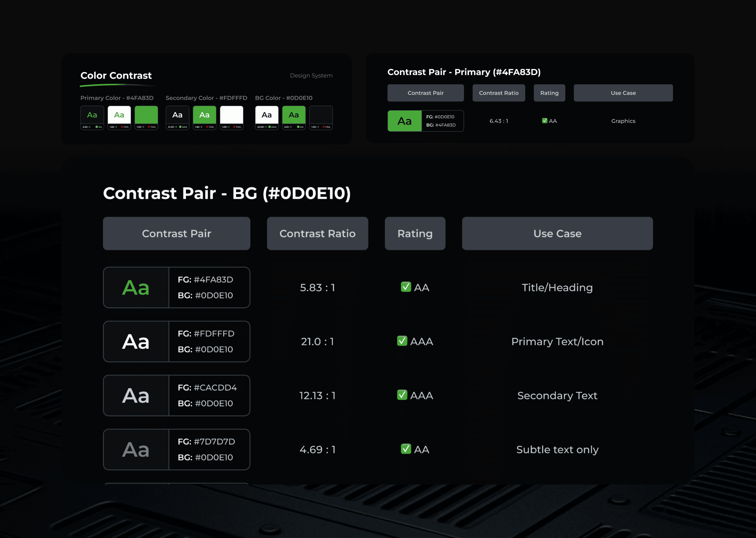Toggle the AAA checkmark in the 21.0 : 1 row
Screen dimensions: 756x538
pos(402,341)
